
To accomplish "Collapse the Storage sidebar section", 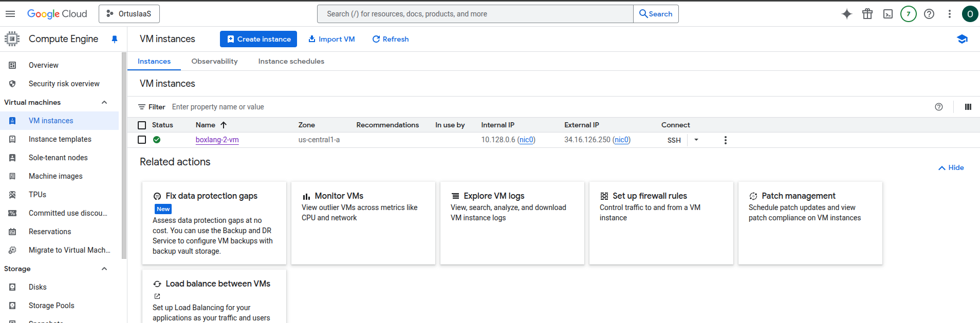I will point(104,269).
